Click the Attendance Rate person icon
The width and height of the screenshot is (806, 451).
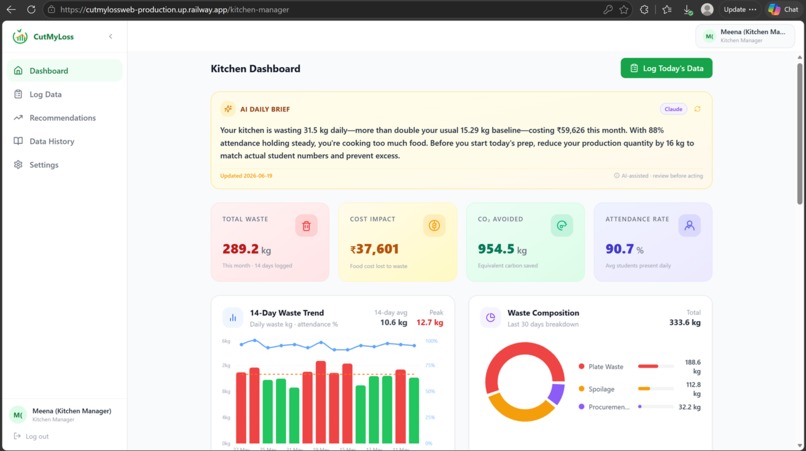(689, 226)
